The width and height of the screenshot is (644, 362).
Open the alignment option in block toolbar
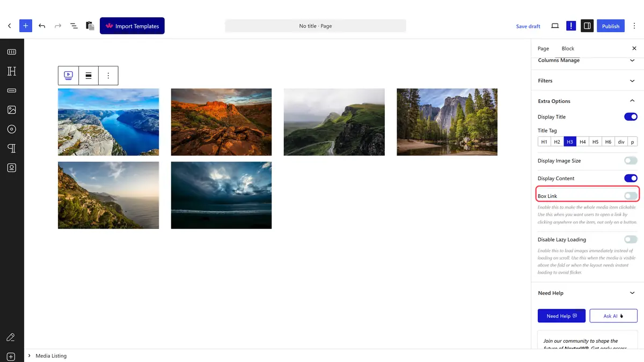pos(89,76)
